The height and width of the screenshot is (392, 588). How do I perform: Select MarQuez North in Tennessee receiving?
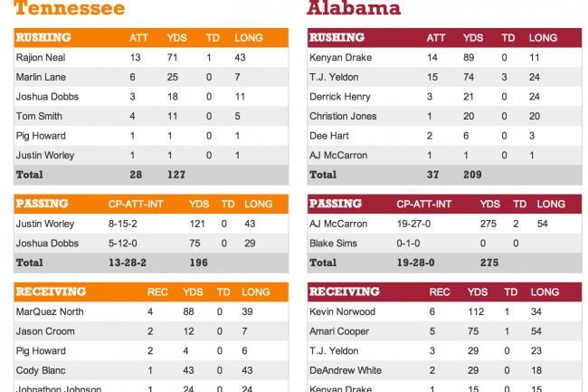click(50, 311)
